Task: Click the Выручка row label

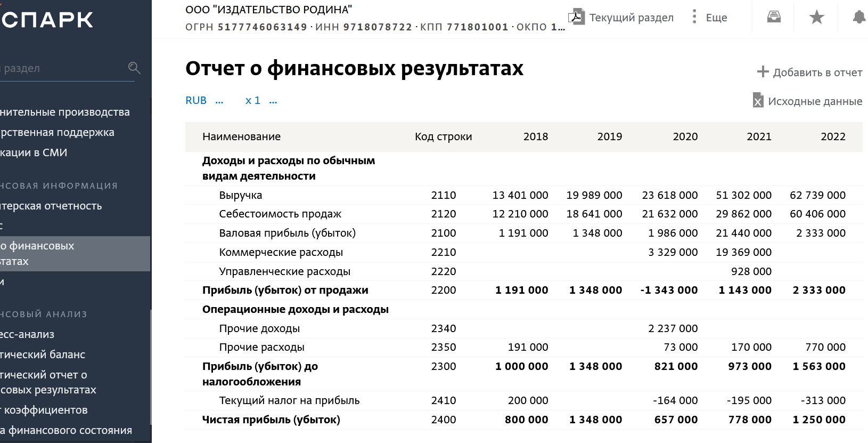Action: click(x=240, y=195)
